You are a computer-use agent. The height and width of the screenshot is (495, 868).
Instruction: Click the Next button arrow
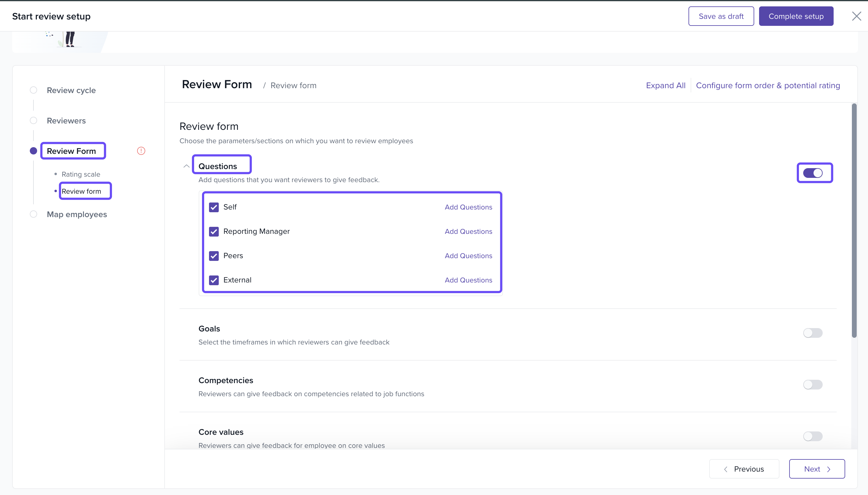(x=828, y=469)
